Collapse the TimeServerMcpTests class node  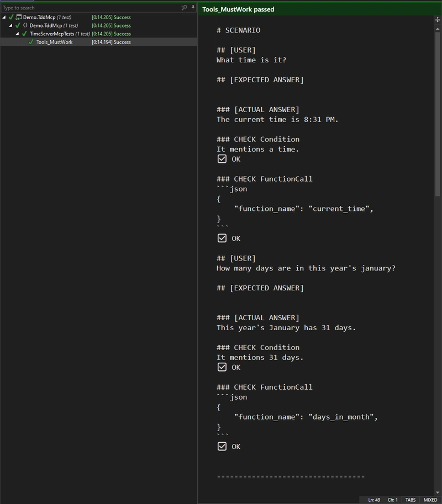click(x=17, y=34)
